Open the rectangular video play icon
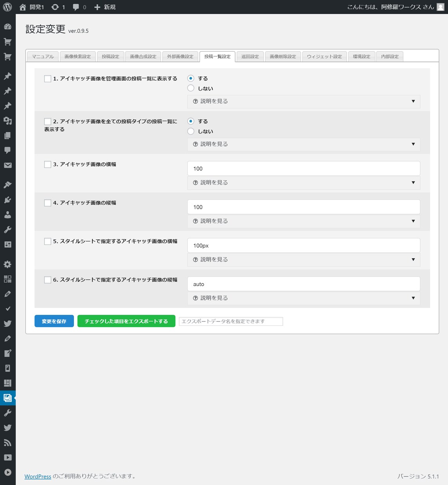 (7, 457)
